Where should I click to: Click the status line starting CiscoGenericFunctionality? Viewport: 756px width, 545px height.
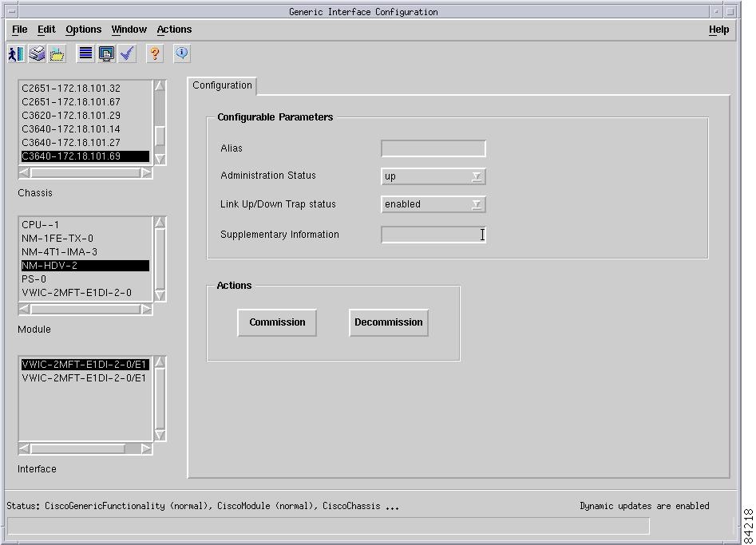pos(203,506)
